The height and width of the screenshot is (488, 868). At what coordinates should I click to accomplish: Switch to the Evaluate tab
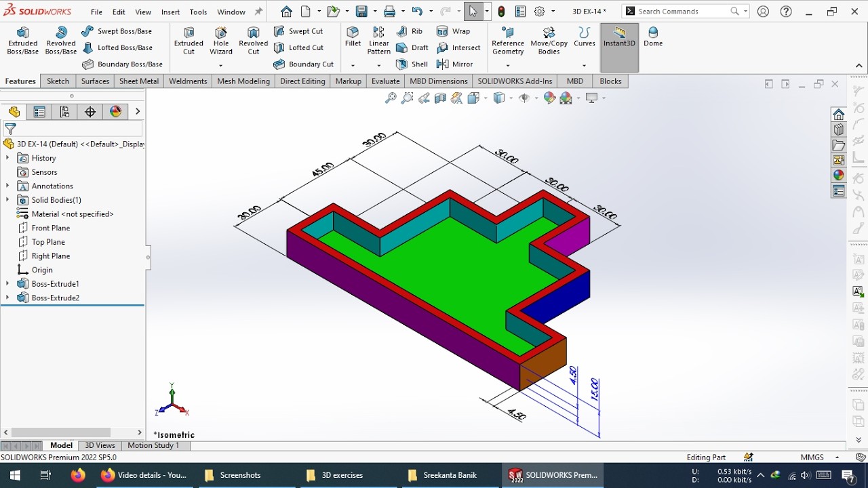pyautogui.click(x=385, y=81)
